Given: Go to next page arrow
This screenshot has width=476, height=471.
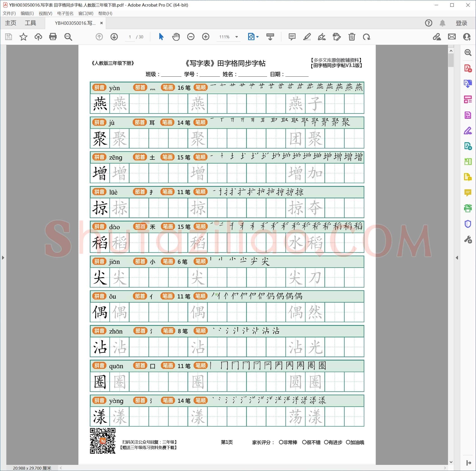Looking at the screenshot, I should [114, 37].
